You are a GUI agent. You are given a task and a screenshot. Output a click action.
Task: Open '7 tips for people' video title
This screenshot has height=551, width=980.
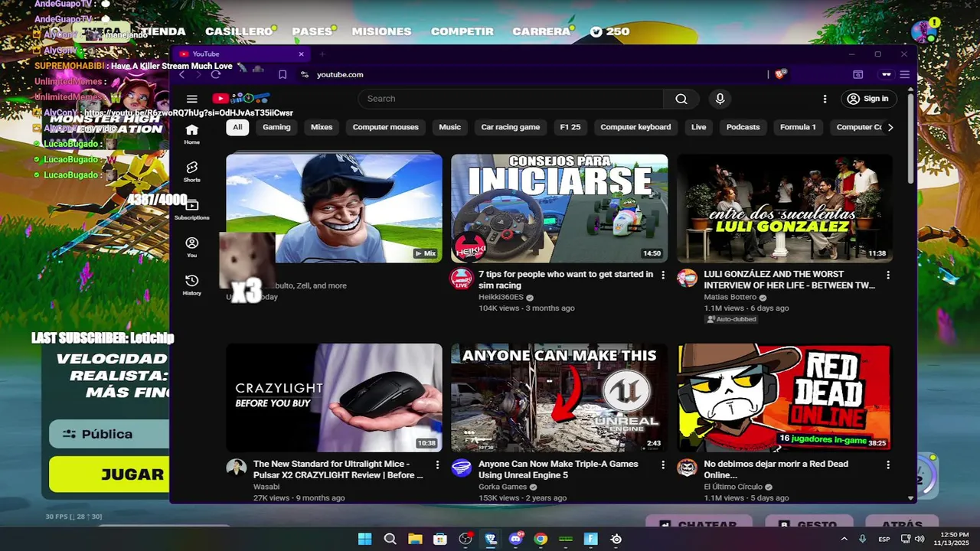coord(566,279)
